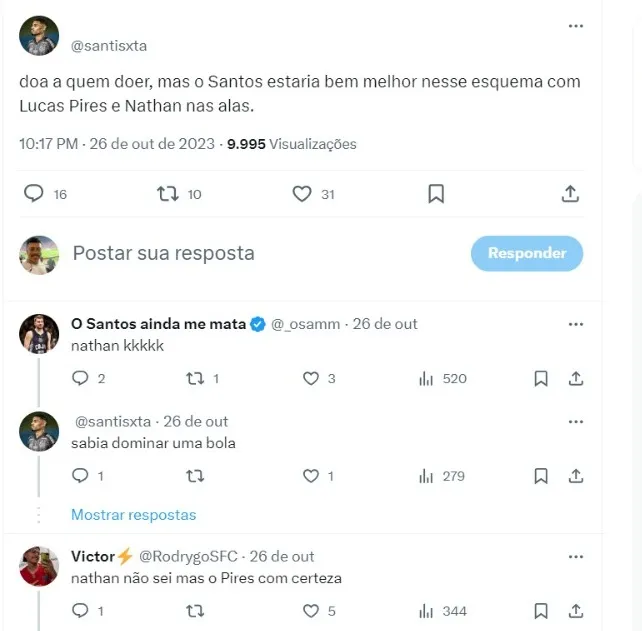
Task: Like the 'nathan kkkkk' reply
Action: pos(311,378)
